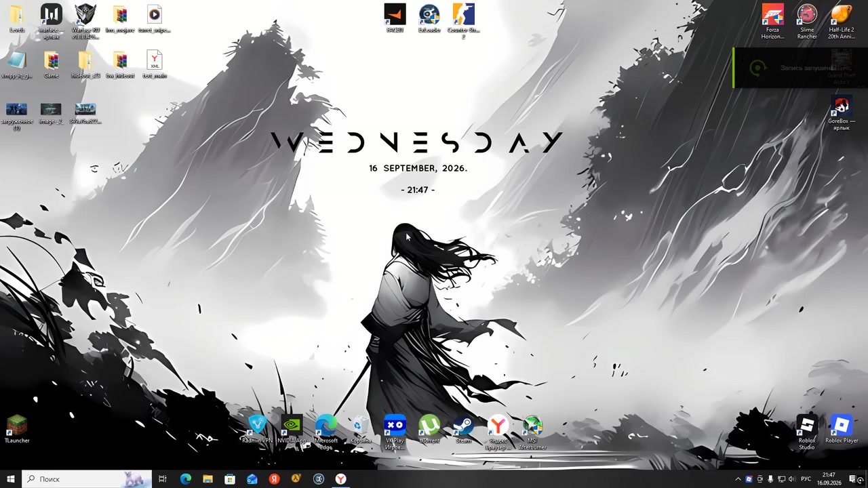The width and height of the screenshot is (868, 488).
Task: Select the Forza Horizon shortcut
Action: click(772, 22)
